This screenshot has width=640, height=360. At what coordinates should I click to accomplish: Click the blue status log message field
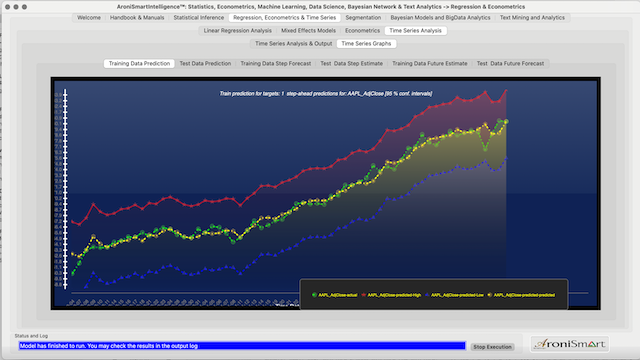(x=242, y=346)
